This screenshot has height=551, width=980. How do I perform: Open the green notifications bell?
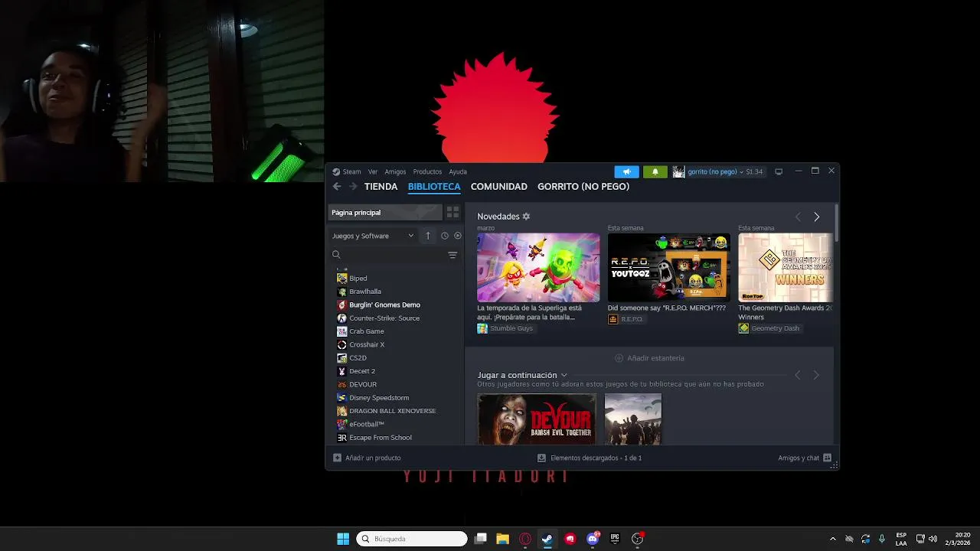point(655,171)
